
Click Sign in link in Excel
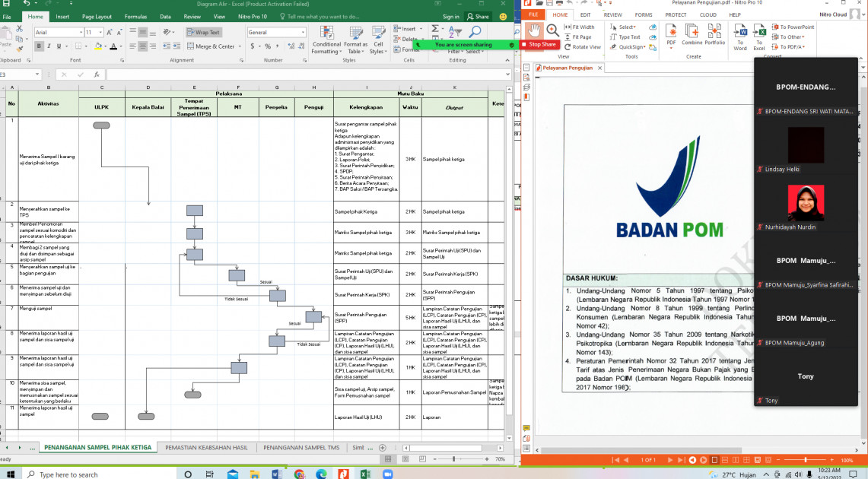pos(450,17)
